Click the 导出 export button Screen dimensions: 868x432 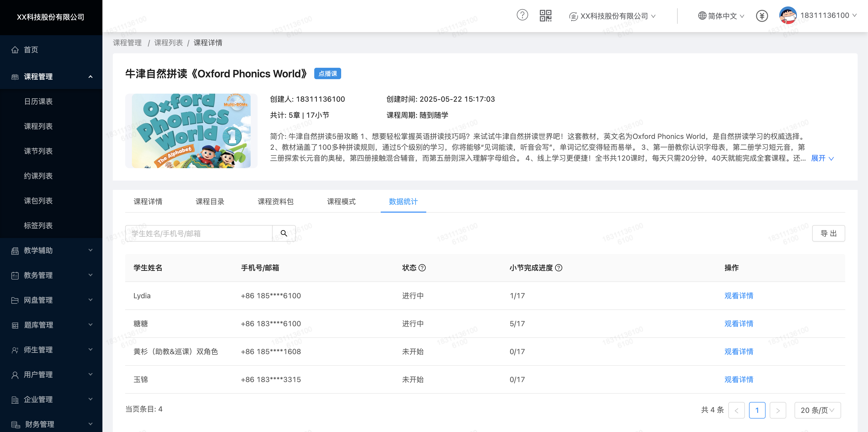click(x=828, y=233)
